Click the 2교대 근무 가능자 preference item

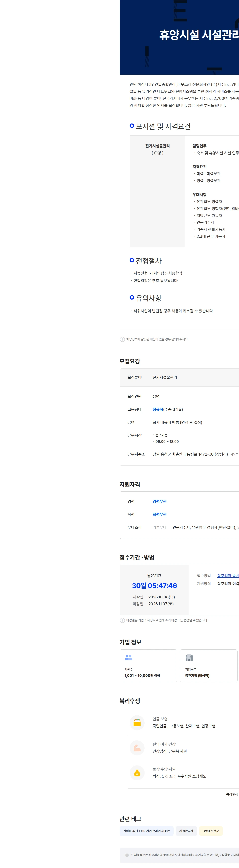(211, 237)
